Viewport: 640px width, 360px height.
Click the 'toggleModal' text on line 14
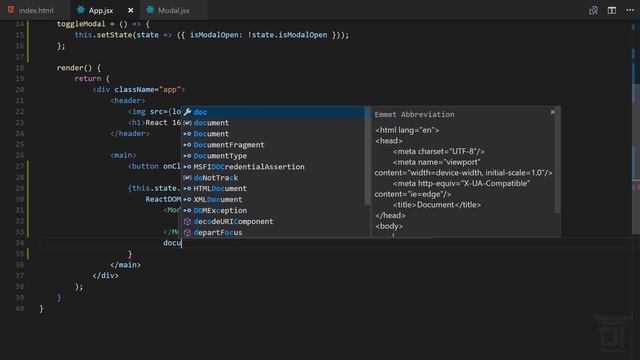pos(81,24)
